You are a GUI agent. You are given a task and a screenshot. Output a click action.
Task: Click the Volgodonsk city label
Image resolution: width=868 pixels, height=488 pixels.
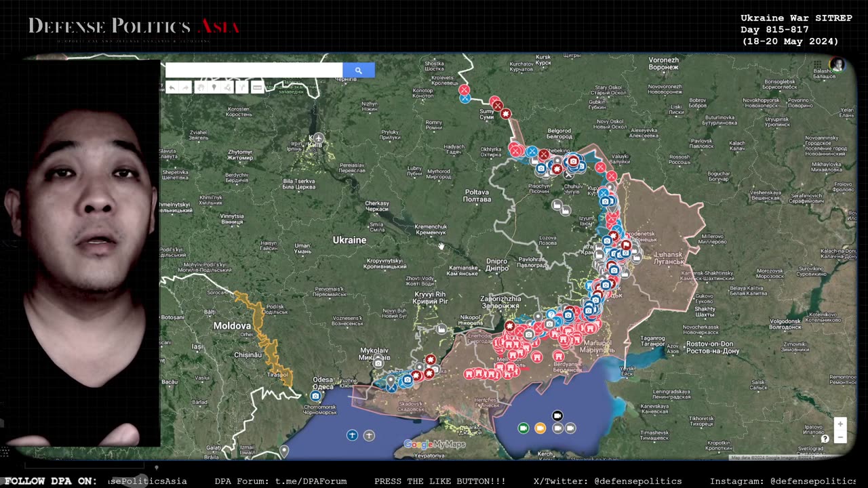(785, 323)
